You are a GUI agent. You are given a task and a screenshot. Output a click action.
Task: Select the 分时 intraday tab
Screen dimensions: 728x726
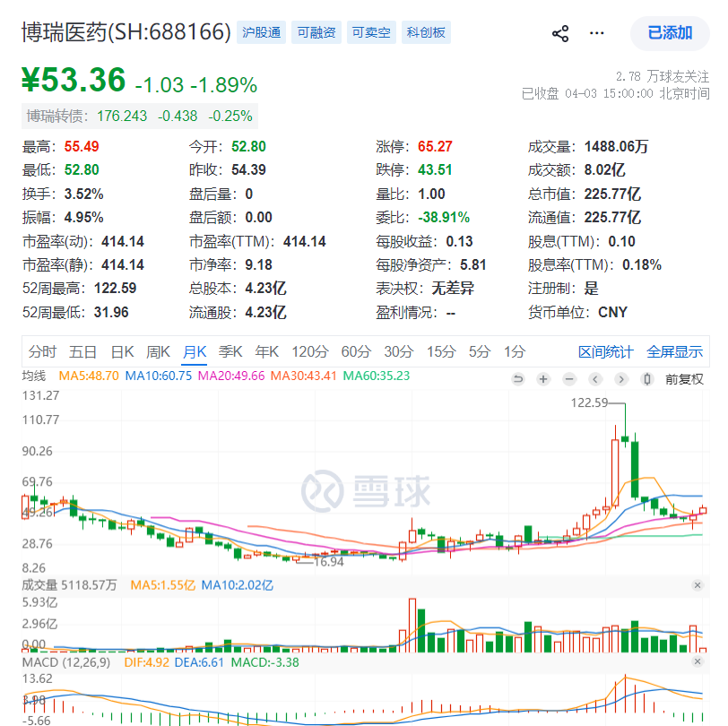(x=42, y=351)
